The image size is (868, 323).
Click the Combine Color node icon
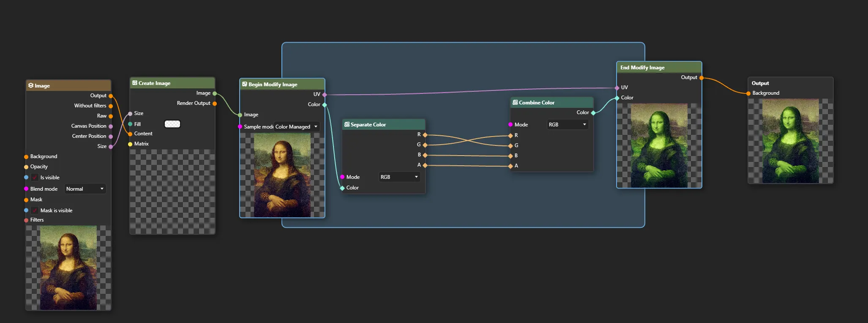[x=515, y=102]
